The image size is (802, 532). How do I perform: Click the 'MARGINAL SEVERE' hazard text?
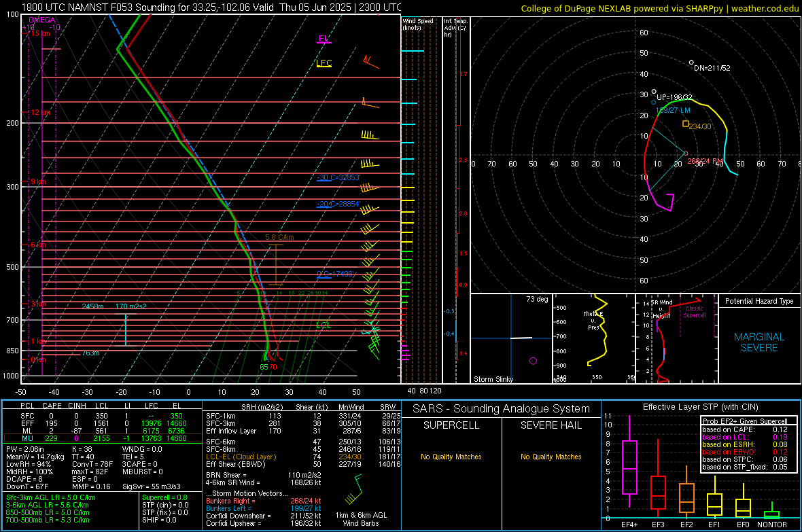[x=759, y=342]
